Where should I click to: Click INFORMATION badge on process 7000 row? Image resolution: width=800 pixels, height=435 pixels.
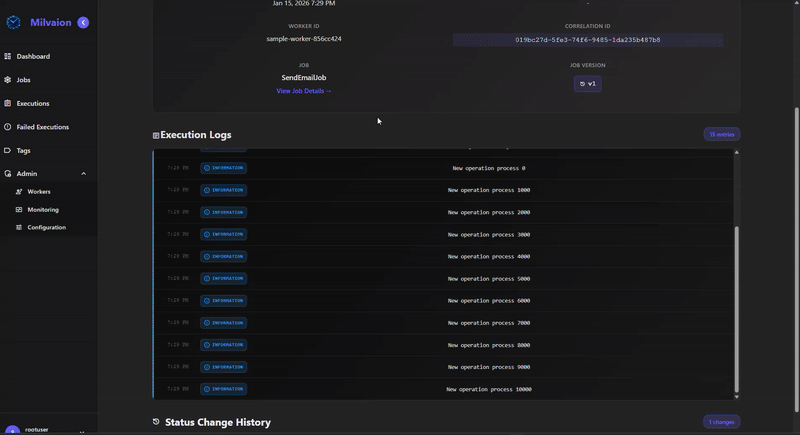coord(223,323)
